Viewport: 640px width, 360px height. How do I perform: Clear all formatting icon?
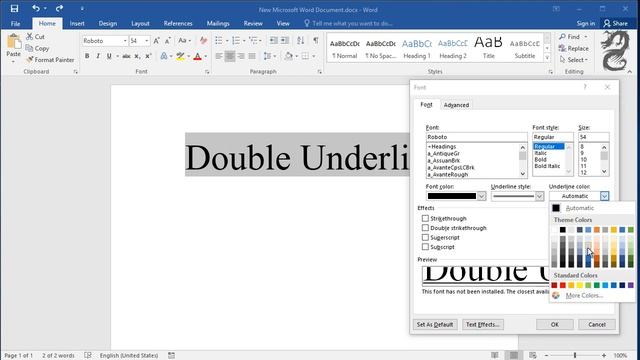203,41
